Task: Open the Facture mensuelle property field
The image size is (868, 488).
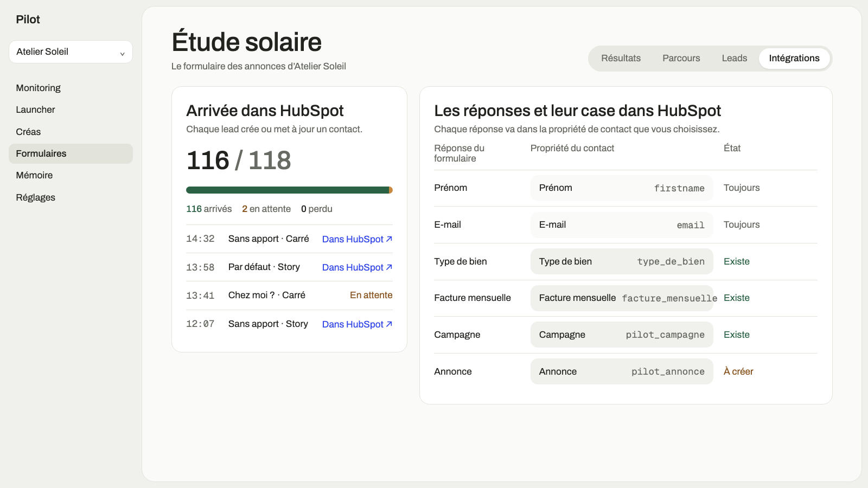Action: point(622,298)
